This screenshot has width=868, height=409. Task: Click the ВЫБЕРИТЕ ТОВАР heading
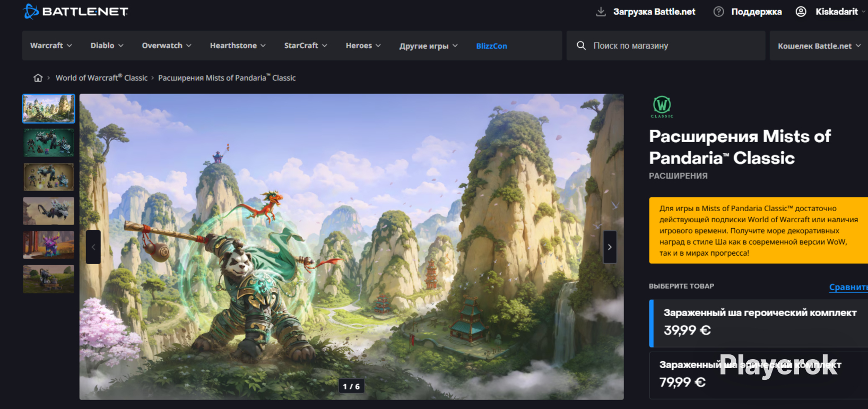pos(681,286)
